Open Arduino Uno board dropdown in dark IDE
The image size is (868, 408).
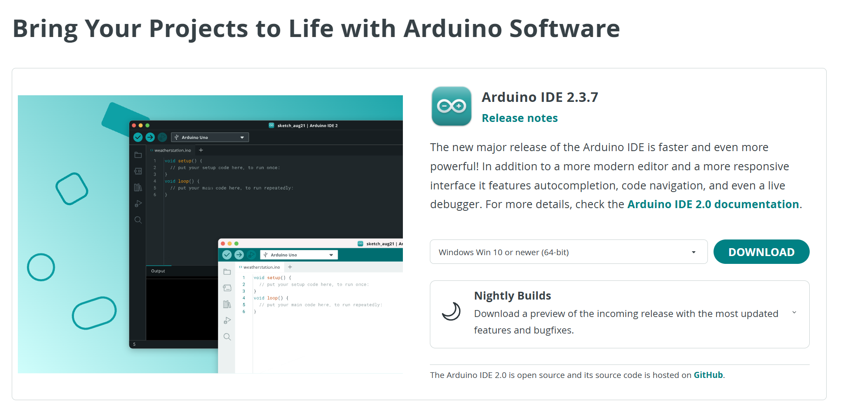tap(210, 137)
